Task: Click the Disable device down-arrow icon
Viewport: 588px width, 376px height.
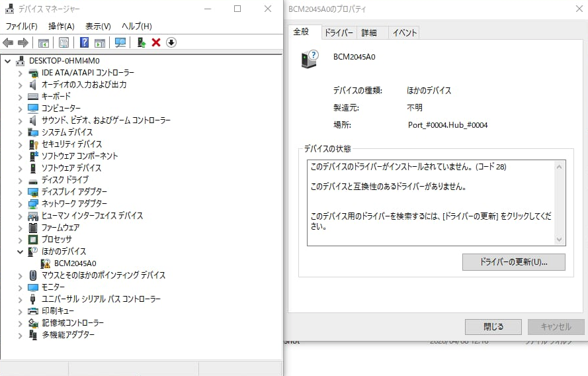Action: click(x=171, y=42)
